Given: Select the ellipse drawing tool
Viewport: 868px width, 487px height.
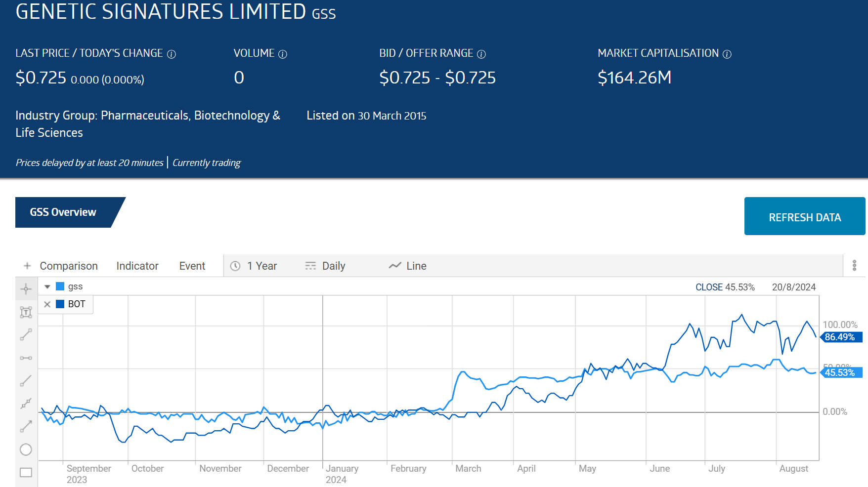Looking at the screenshot, I should pyautogui.click(x=26, y=449).
